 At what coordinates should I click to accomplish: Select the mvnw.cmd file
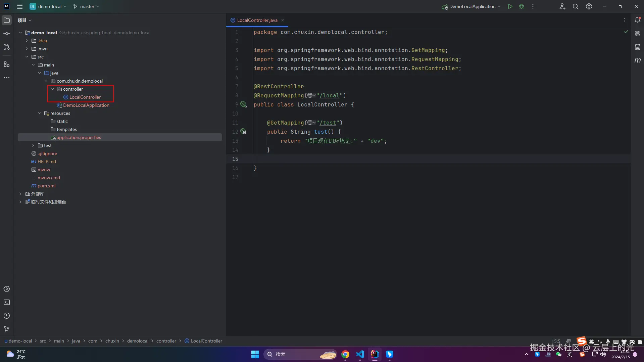[49, 178]
